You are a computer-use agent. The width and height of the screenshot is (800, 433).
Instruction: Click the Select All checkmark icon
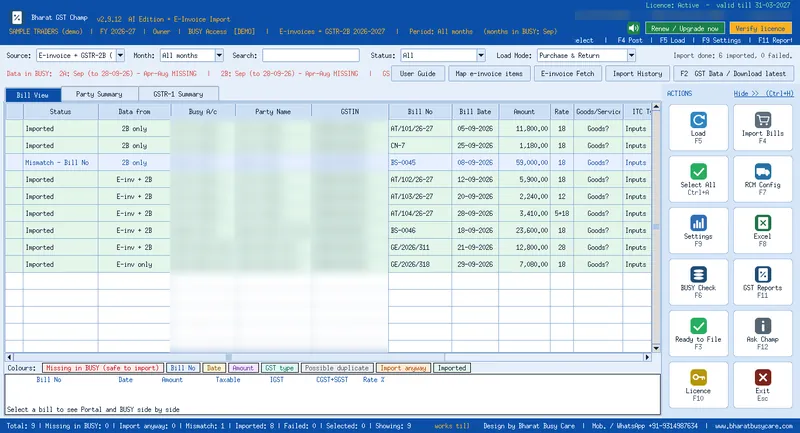click(x=698, y=171)
